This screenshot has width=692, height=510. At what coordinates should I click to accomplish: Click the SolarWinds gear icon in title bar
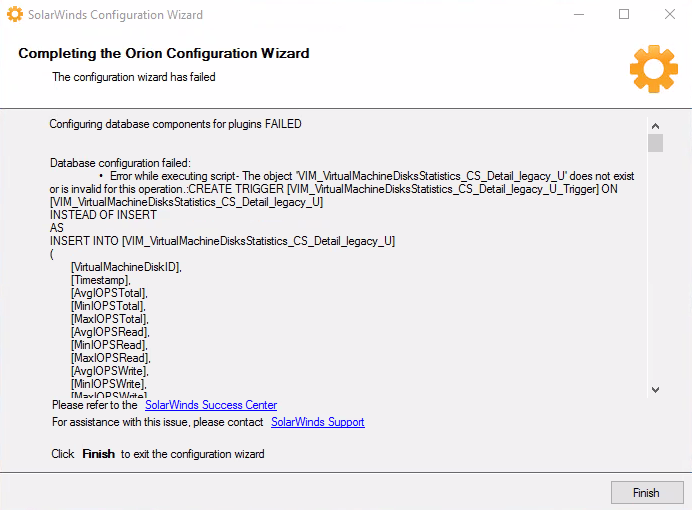(x=15, y=14)
